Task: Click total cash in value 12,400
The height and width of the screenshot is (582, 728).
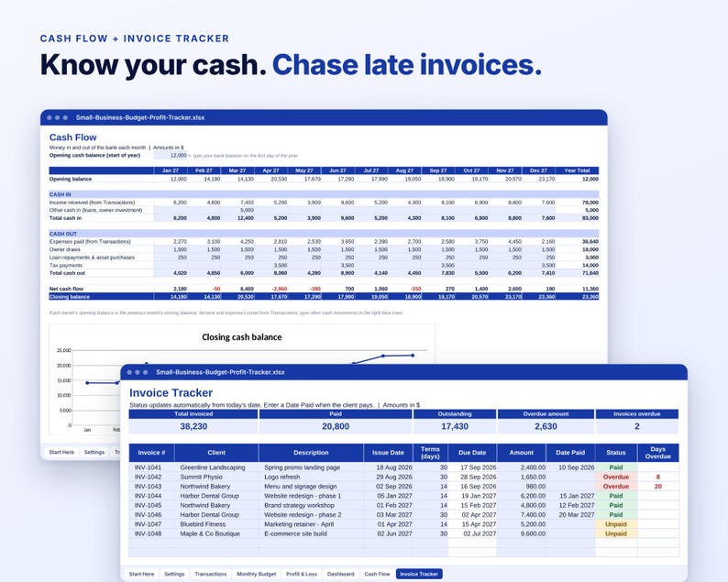Action: pyautogui.click(x=245, y=218)
